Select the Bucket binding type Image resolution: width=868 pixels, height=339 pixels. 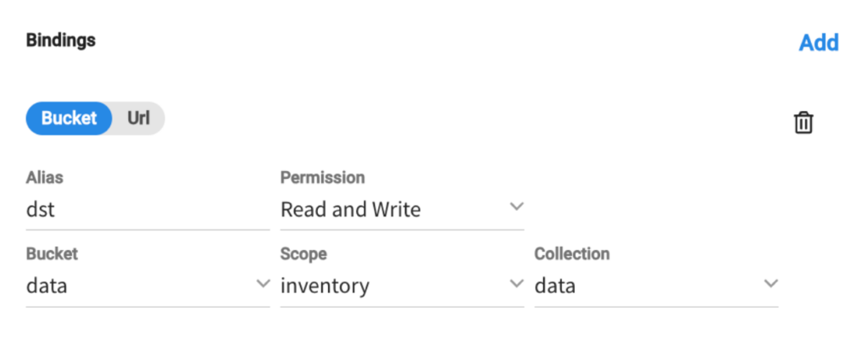[x=70, y=118]
